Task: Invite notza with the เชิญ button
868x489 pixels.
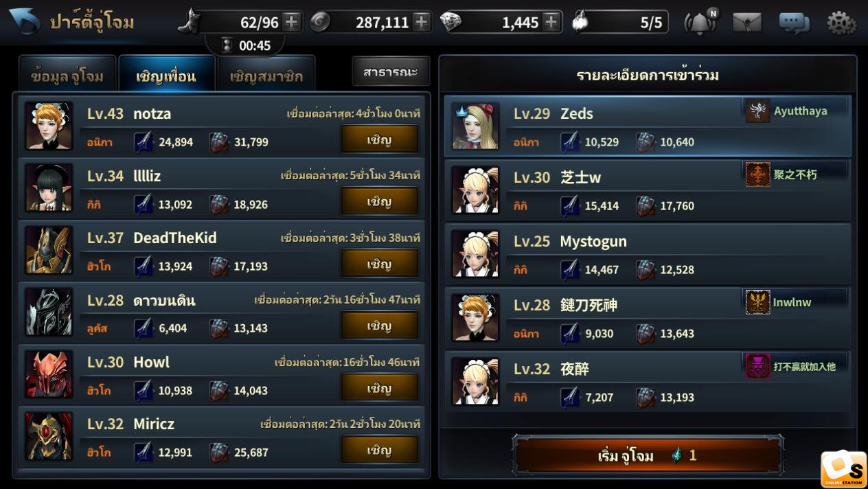Action: 379,139
